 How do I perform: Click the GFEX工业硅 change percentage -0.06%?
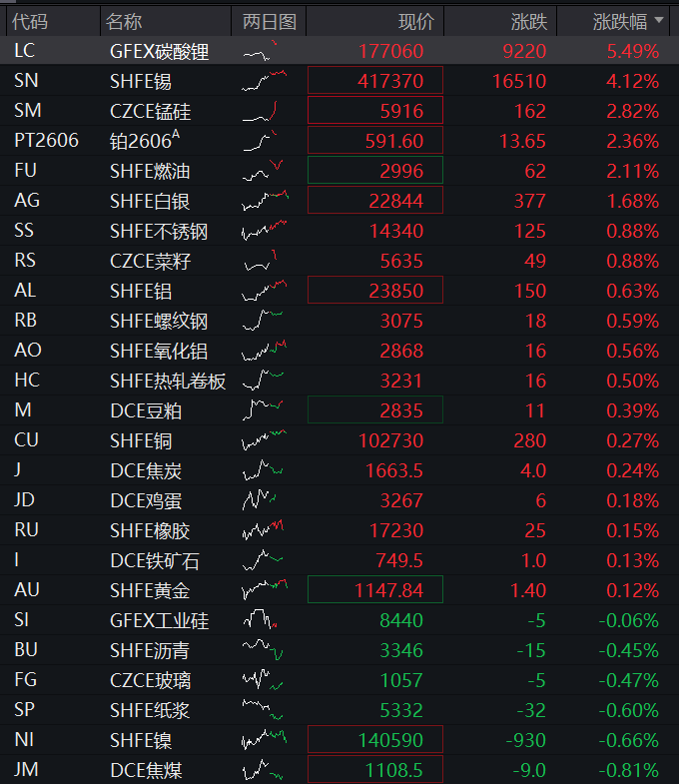click(x=629, y=620)
